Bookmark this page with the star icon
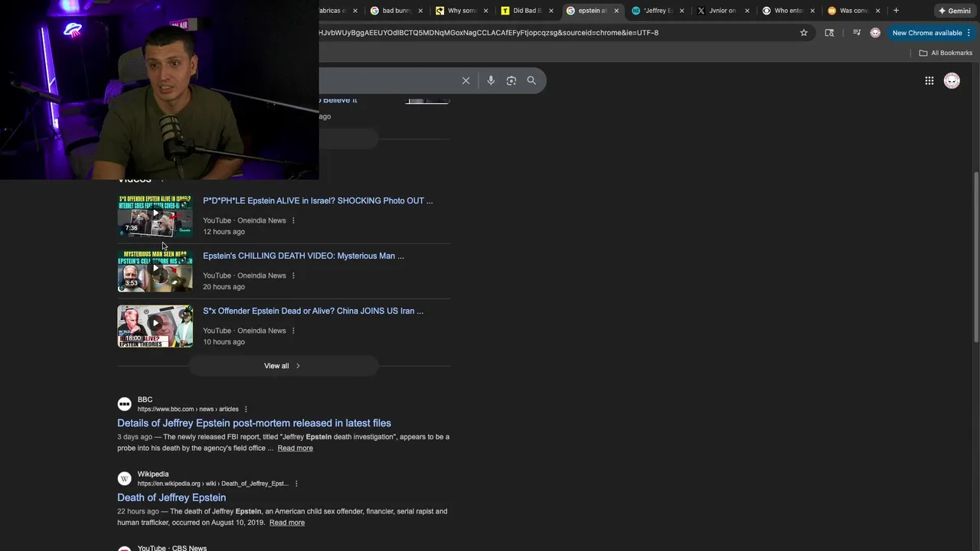This screenshot has width=980, height=551. tap(804, 33)
